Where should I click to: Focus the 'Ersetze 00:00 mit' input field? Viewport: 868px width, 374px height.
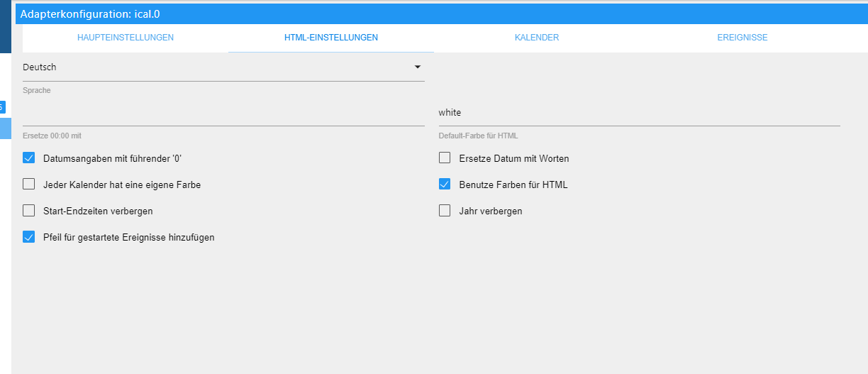pyautogui.click(x=223, y=114)
